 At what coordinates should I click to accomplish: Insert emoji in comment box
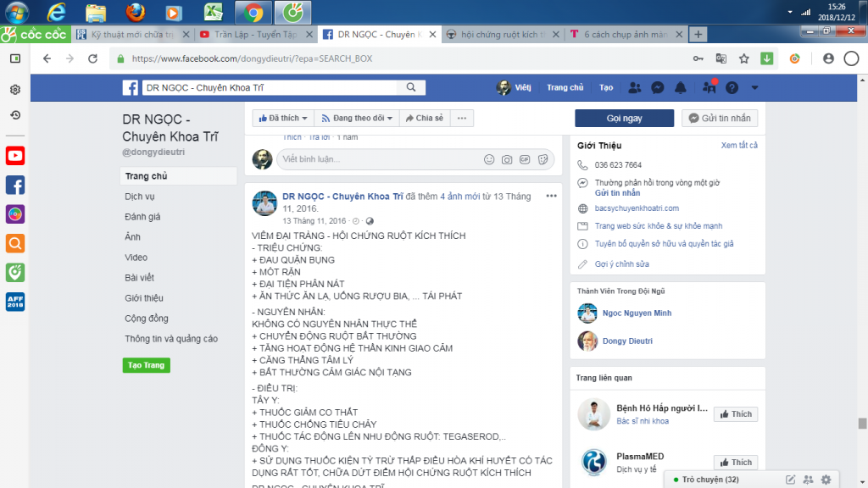pyautogui.click(x=489, y=159)
